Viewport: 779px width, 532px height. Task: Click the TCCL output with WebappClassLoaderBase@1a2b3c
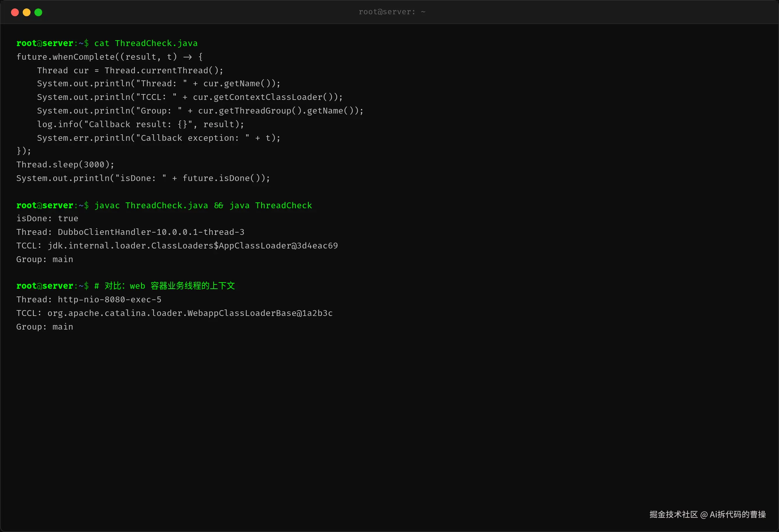pyautogui.click(x=174, y=313)
